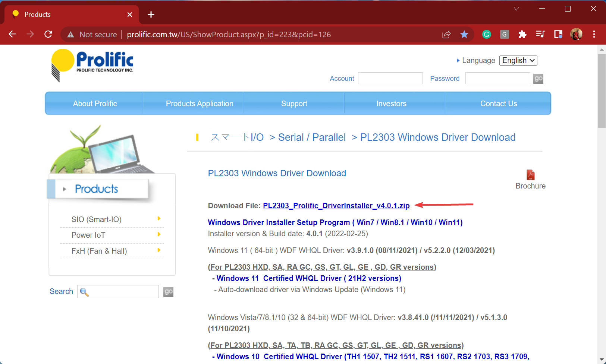
Task: Open the Products Application menu
Action: point(199,103)
